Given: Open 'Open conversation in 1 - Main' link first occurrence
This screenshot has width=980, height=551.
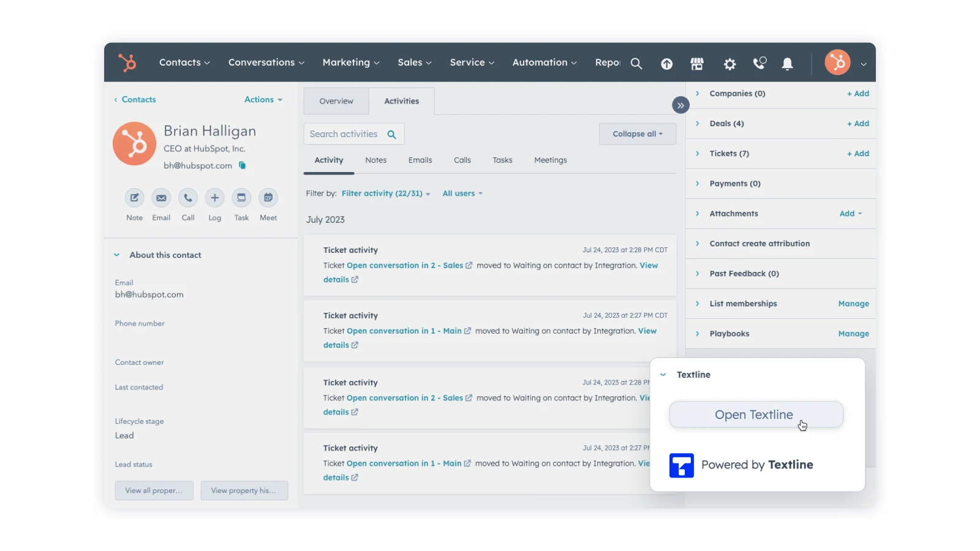Looking at the screenshot, I should (x=404, y=331).
